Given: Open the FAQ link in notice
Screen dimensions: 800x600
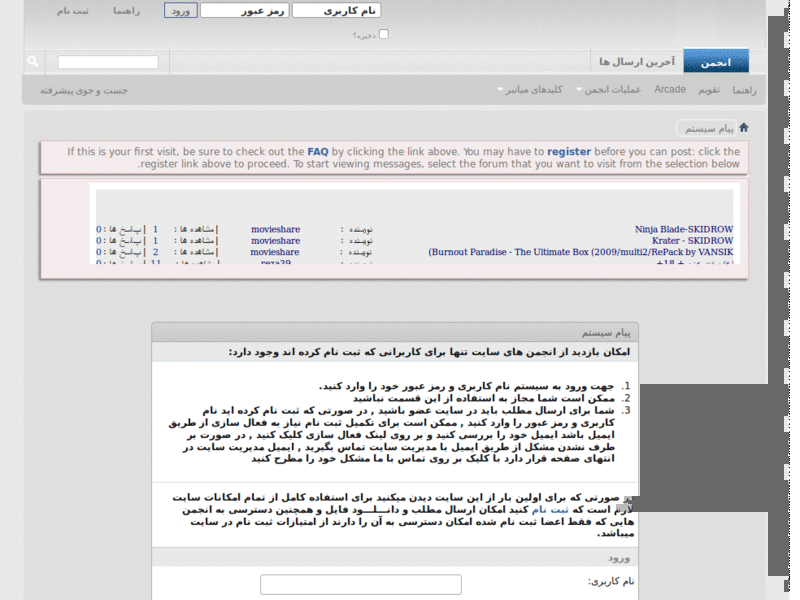Looking at the screenshot, I should (318, 152).
